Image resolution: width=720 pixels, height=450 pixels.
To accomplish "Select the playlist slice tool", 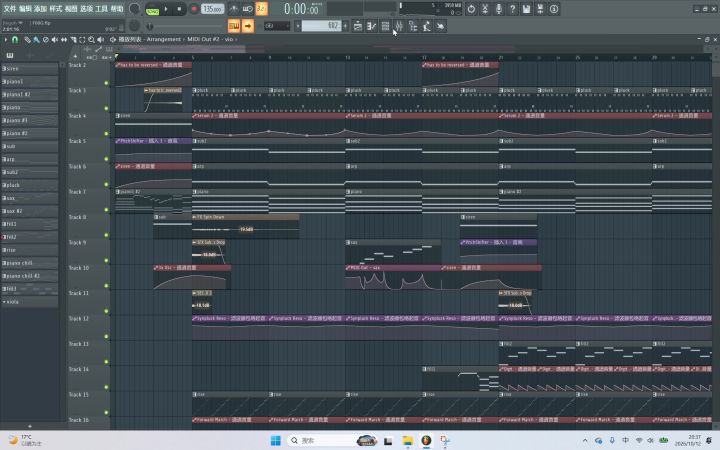I will click(73, 40).
